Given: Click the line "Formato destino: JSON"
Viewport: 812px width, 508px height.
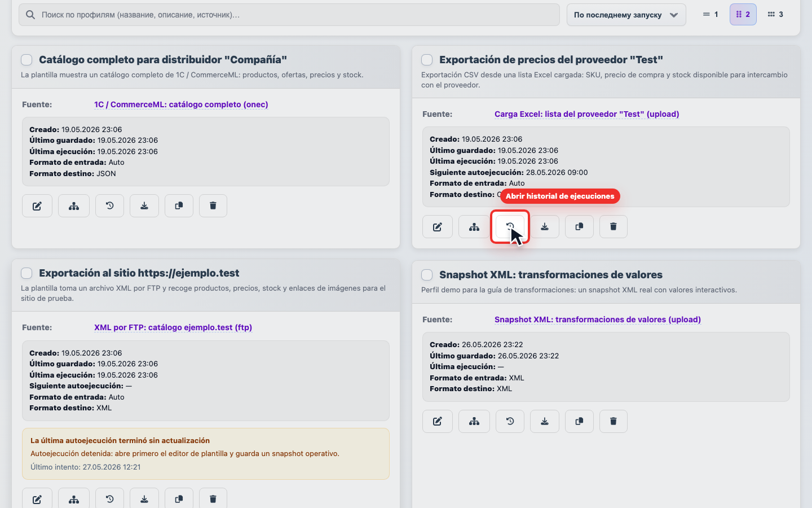Looking at the screenshot, I should 73,173.
